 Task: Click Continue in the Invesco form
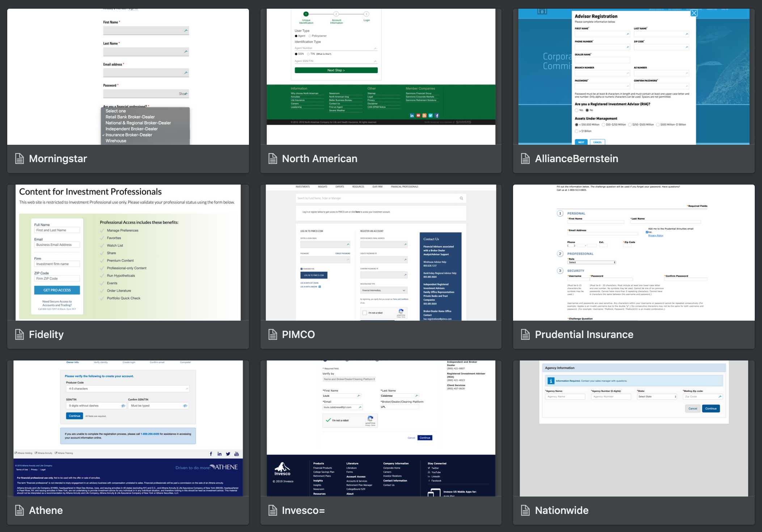tap(425, 438)
